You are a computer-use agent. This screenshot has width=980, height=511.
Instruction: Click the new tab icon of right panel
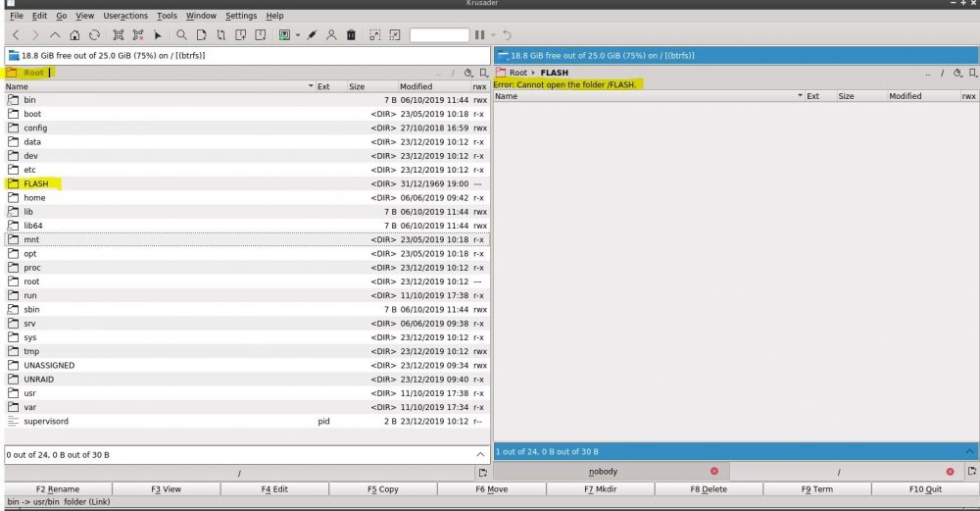(972, 472)
